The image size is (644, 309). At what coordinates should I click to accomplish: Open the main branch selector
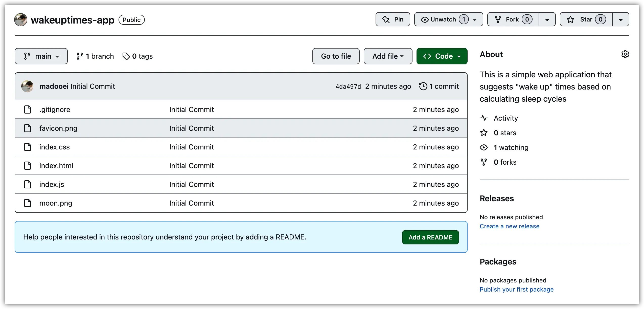pos(41,56)
